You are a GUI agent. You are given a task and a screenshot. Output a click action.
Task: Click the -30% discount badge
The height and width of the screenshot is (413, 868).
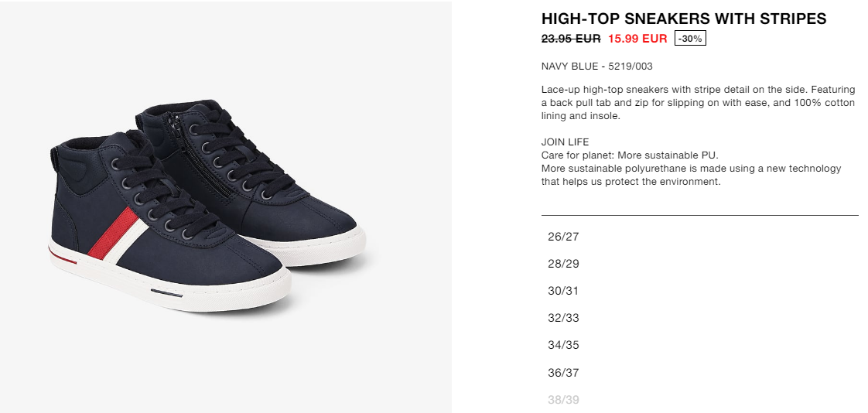coord(690,39)
